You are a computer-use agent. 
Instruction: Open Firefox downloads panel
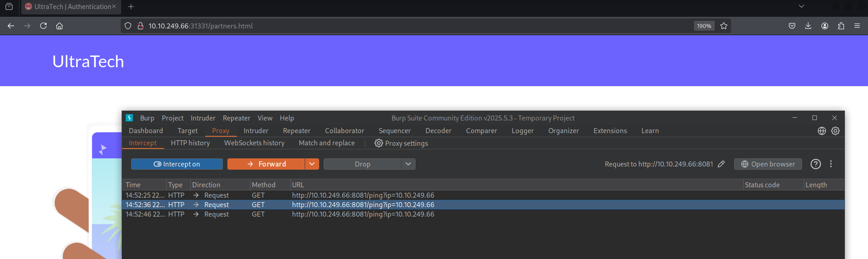coord(808,26)
